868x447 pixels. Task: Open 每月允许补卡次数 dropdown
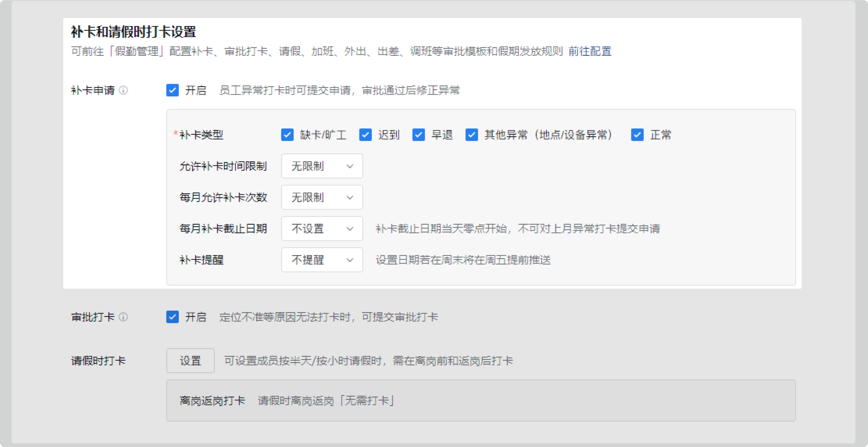click(322, 197)
